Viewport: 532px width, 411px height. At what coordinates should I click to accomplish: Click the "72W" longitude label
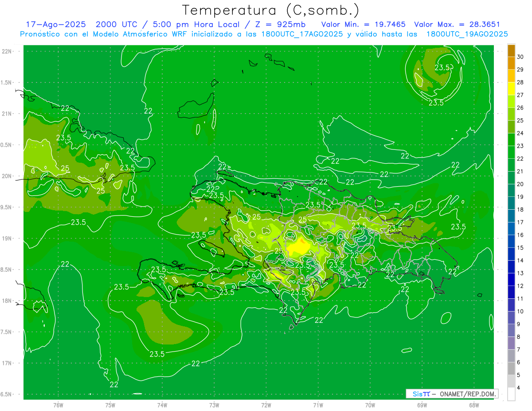point(266,405)
